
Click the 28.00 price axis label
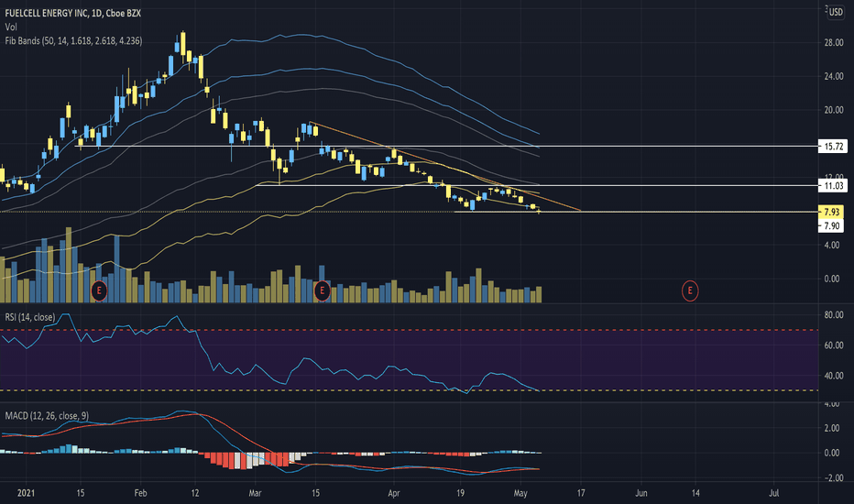point(833,42)
